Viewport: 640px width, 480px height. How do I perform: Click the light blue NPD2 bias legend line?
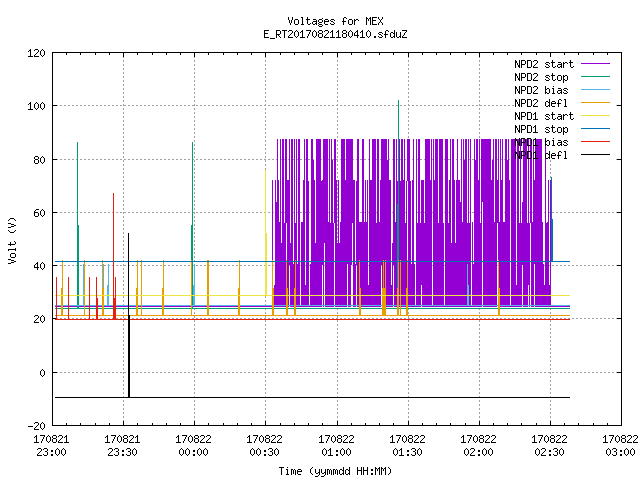(x=595, y=89)
